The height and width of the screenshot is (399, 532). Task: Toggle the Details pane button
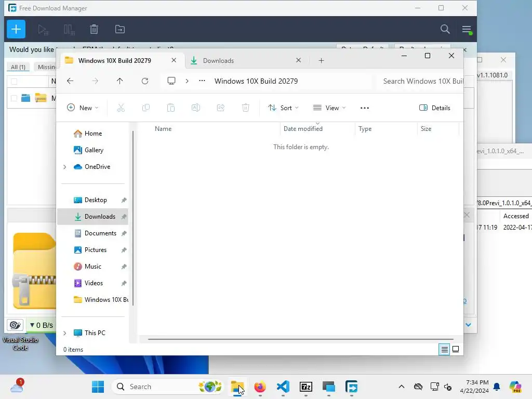(x=435, y=108)
